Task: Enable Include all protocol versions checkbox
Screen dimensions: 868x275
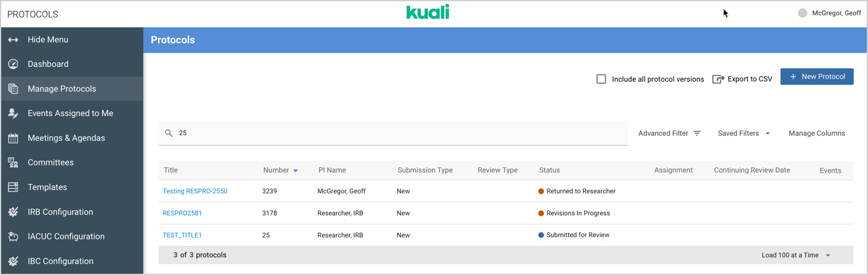Action: (601, 79)
